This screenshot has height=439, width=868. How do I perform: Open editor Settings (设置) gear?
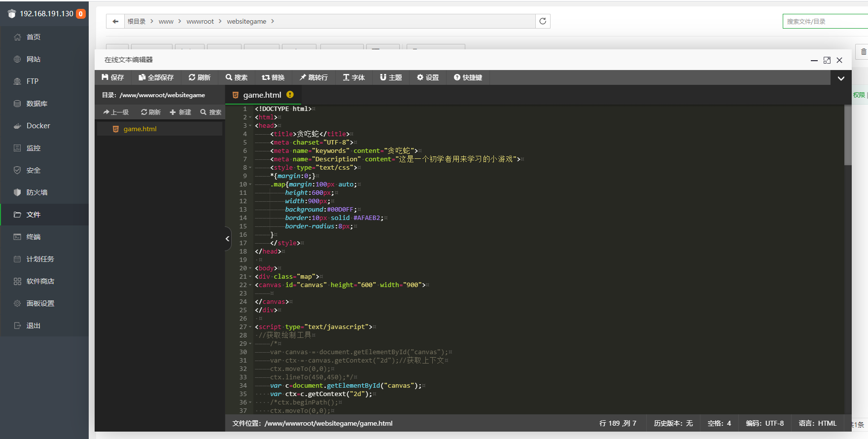coord(427,77)
